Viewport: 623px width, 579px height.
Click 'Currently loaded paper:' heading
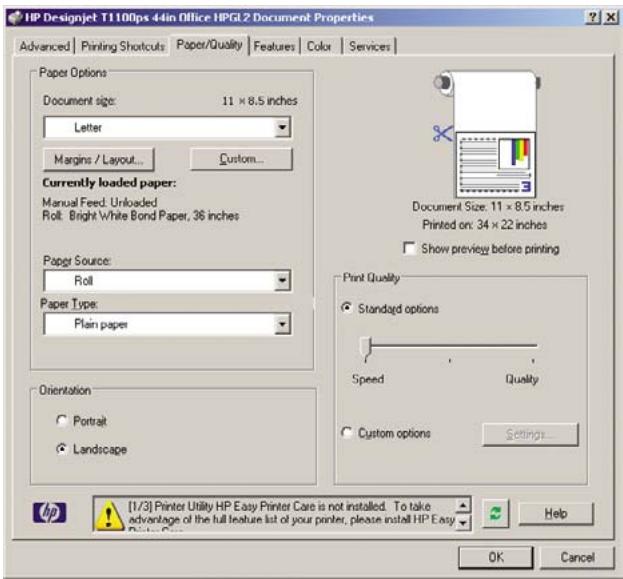coord(109,183)
